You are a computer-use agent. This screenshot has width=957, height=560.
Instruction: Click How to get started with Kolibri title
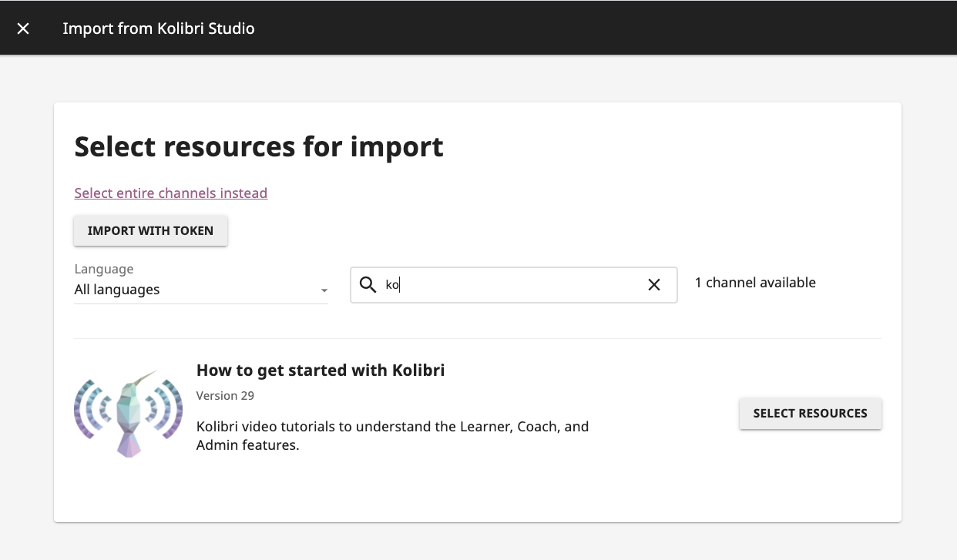pyautogui.click(x=321, y=371)
